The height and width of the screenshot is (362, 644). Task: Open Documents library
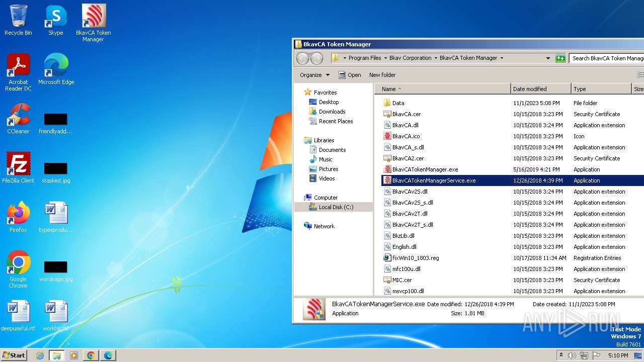(x=328, y=150)
